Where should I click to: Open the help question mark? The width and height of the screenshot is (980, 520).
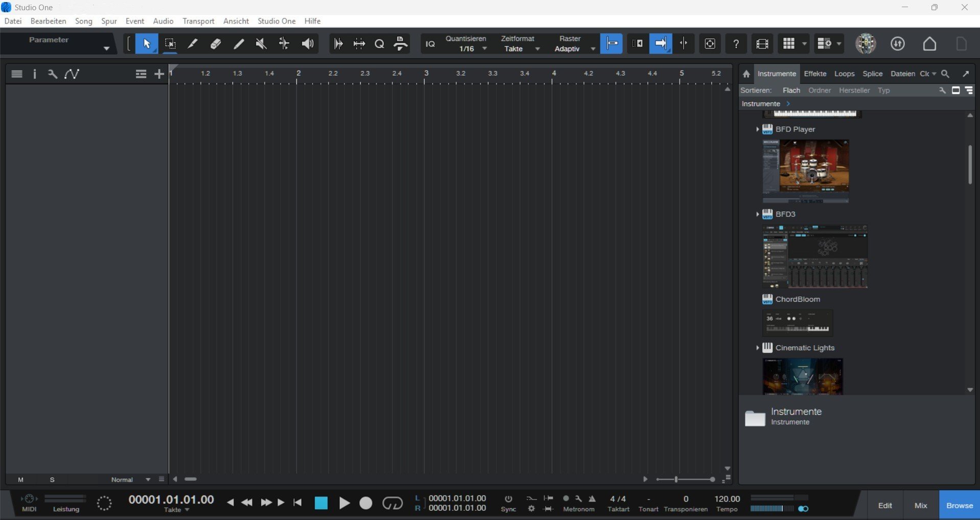(736, 44)
